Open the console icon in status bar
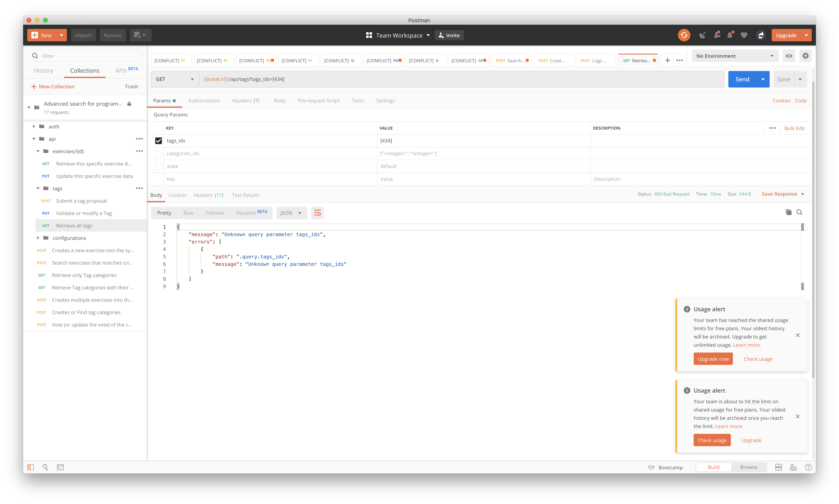Image resolution: width=839 pixels, height=504 pixels. click(x=60, y=467)
